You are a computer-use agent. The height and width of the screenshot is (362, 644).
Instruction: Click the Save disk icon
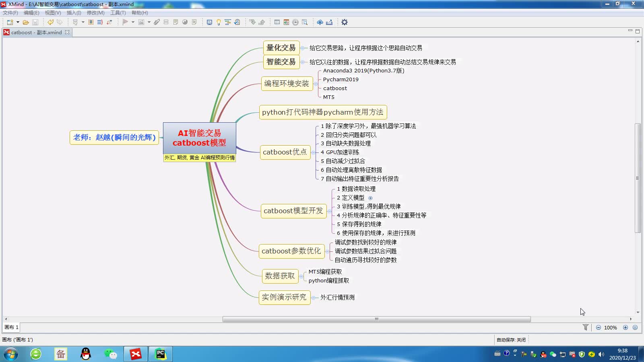[35, 22]
